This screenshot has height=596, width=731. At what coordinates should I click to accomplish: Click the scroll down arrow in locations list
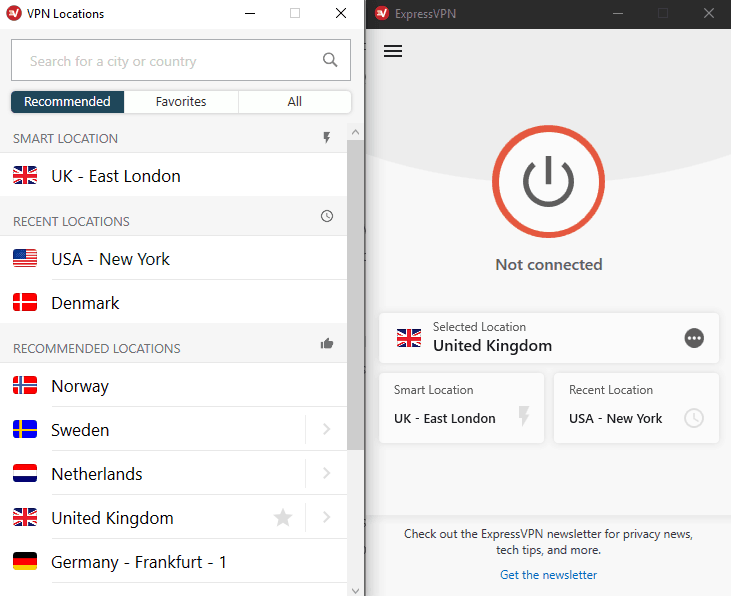click(x=355, y=590)
